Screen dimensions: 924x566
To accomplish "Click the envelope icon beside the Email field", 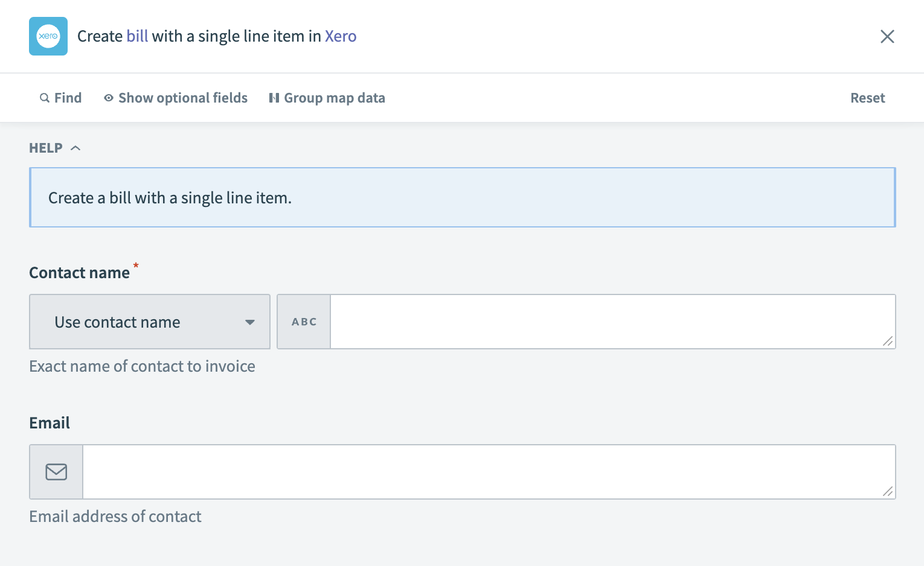I will tap(56, 471).
